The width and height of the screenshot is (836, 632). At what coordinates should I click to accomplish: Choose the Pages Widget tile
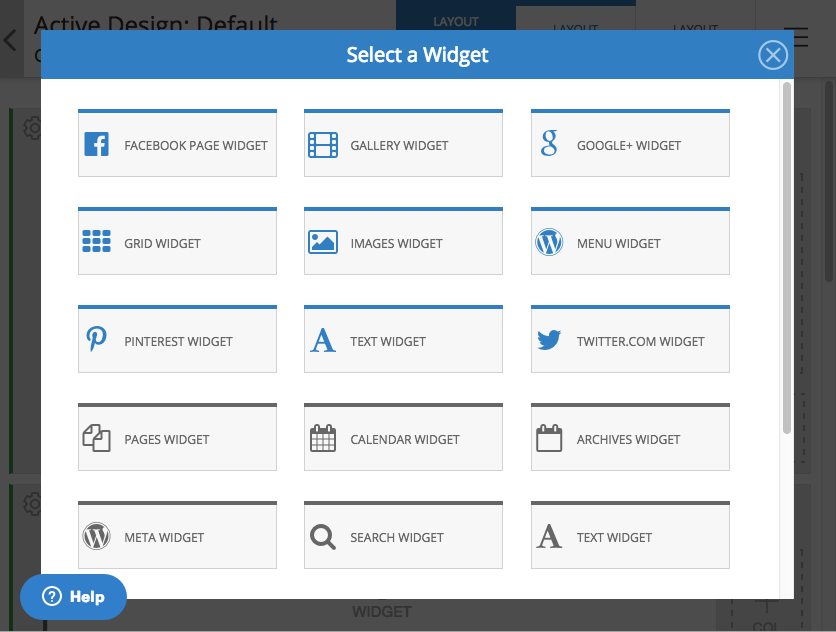coord(177,437)
